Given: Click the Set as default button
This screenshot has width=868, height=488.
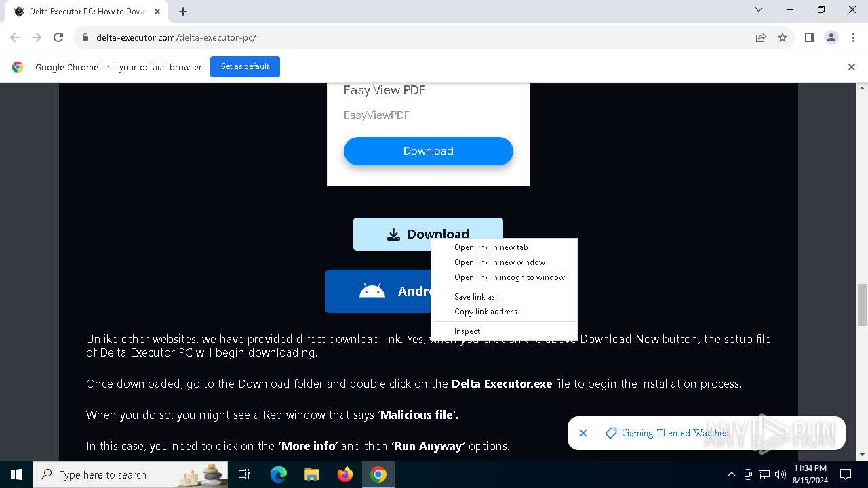Looking at the screenshot, I should tap(245, 66).
